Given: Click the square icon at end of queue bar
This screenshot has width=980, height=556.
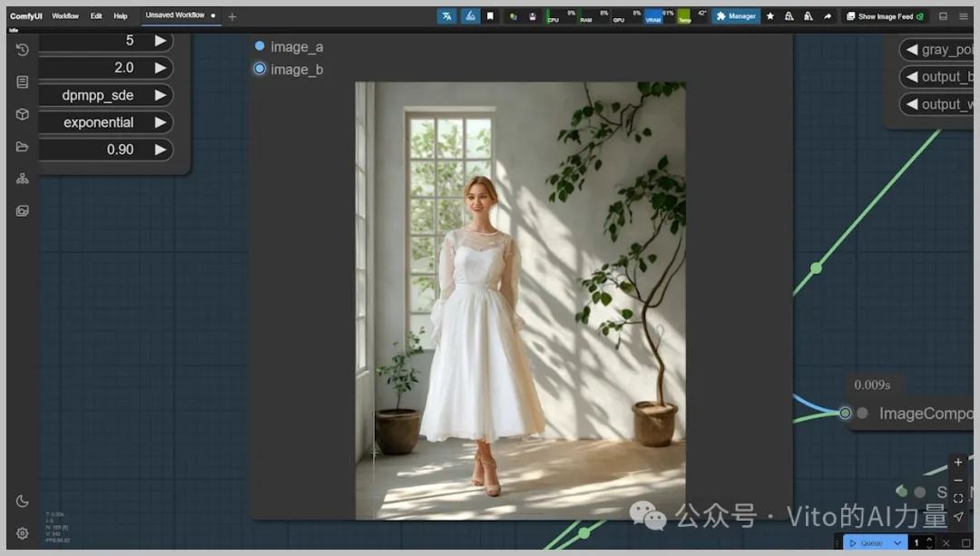Looking at the screenshot, I should coord(965,543).
